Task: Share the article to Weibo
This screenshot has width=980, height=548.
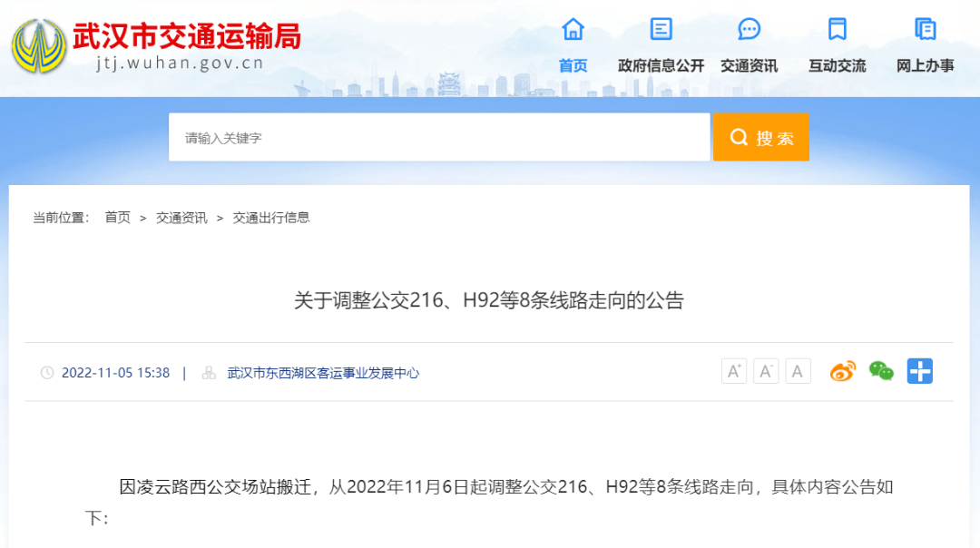Action: (842, 371)
